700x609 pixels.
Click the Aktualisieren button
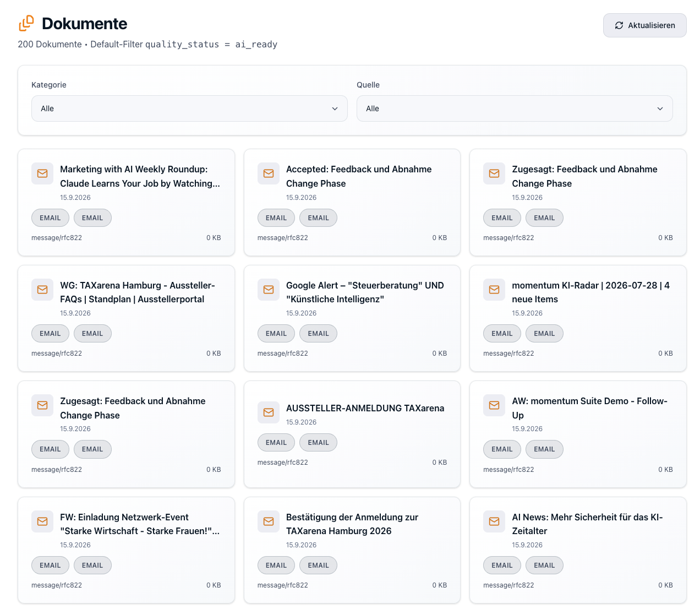[644, 25]
